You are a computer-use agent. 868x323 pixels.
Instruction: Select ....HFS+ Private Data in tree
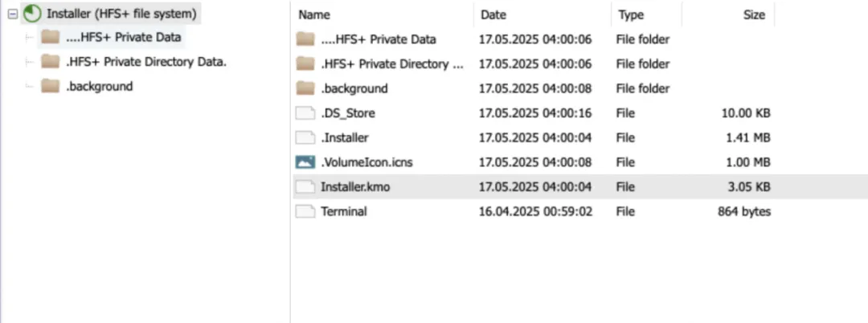click(123, 37)
